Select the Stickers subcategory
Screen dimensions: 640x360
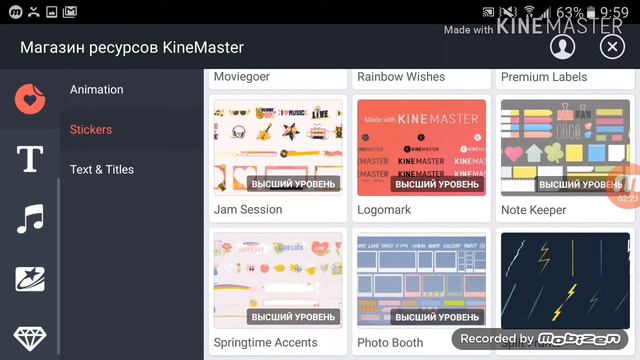pos(91,129)
